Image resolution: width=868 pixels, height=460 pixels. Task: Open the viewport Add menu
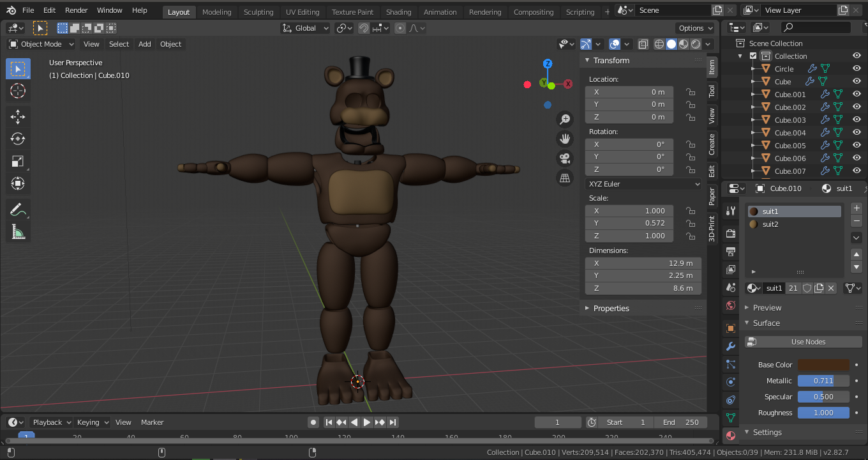point(145,44)
